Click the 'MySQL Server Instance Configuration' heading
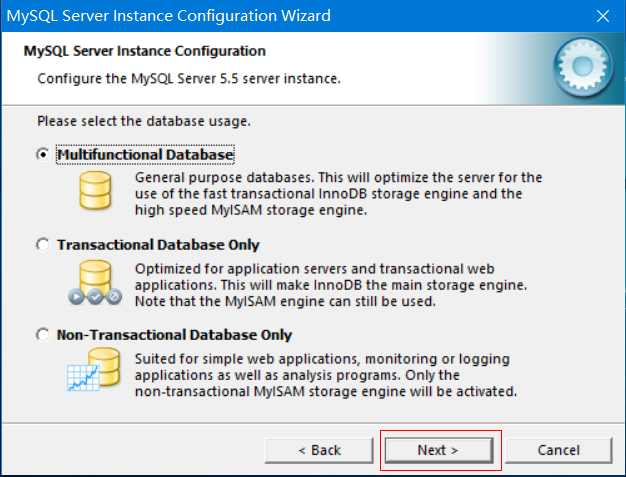 (145, 51)
